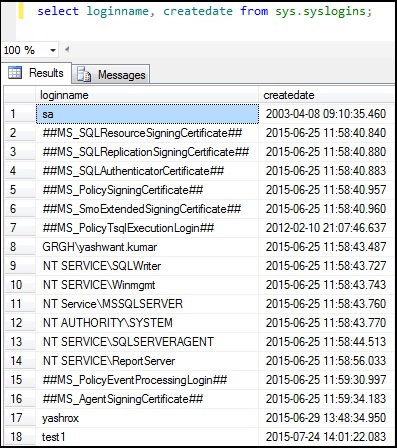This screenshot has width=397, height=448.
Task: Select NT SERVICE\Winmgmt cell
Action: [x=147, y=285]
